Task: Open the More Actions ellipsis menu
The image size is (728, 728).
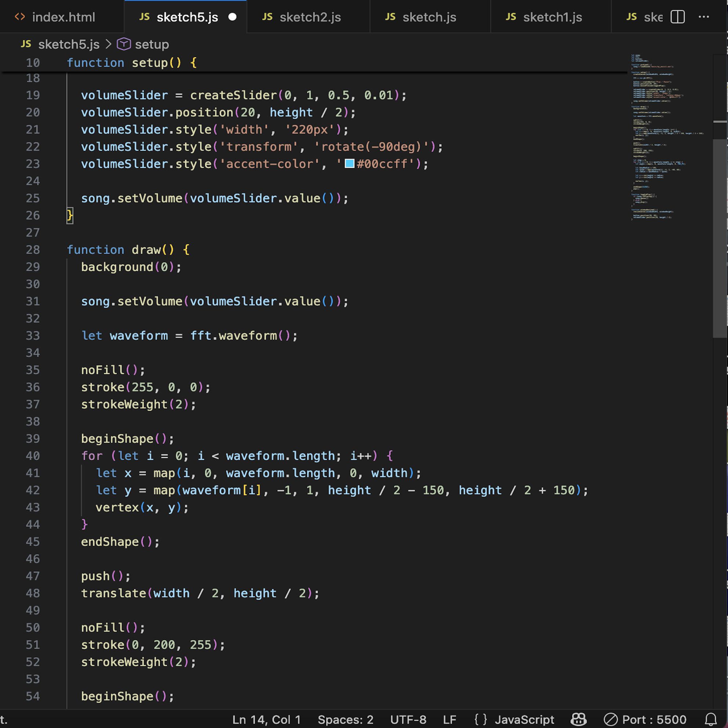Action: 703,17
